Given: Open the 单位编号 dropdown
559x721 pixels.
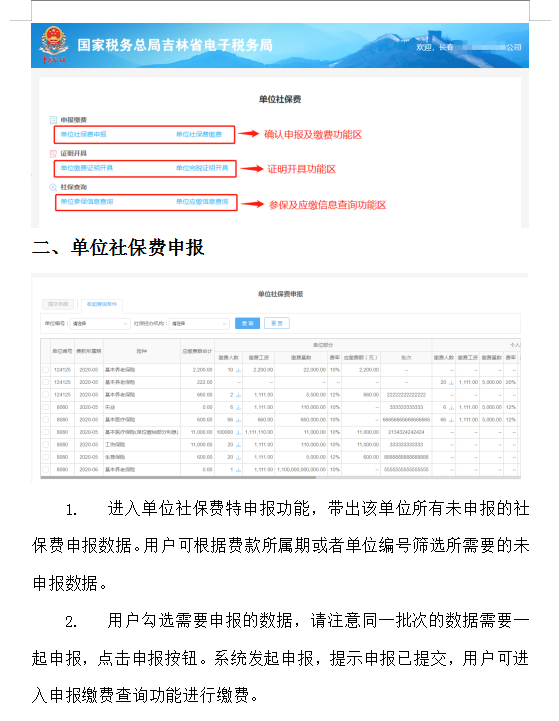Looking at the screenshot, I should [x=100, y=324].
